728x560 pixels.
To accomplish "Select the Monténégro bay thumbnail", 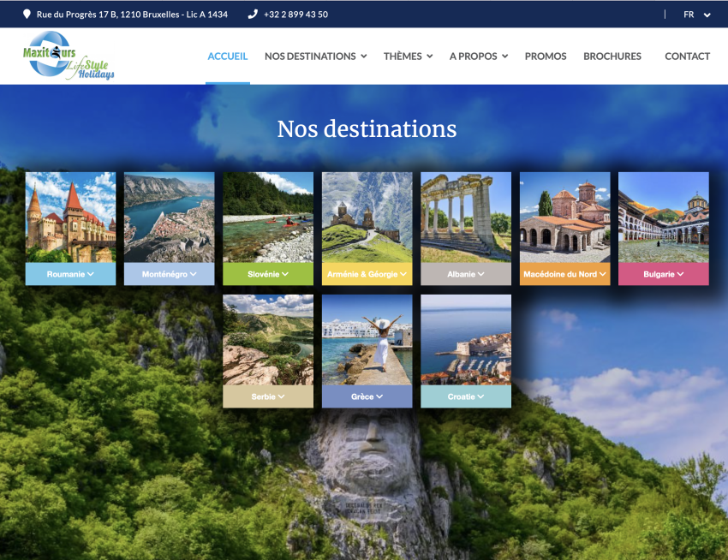I will [169, 217].
